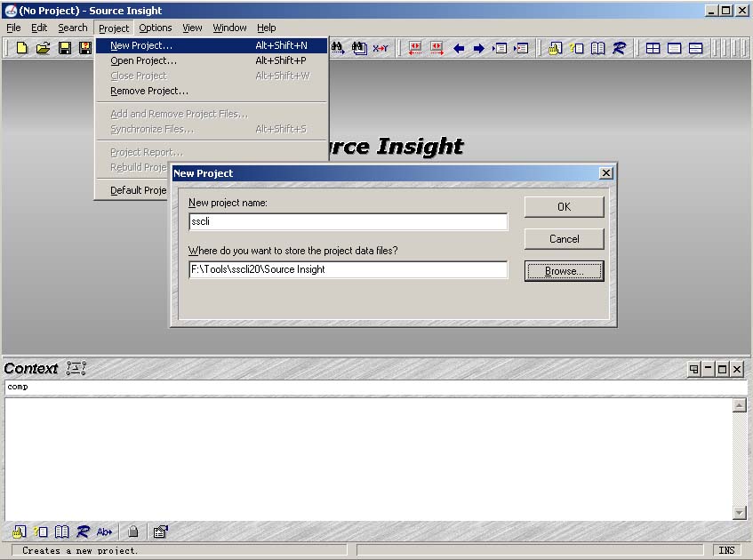753x560 pixels.
Task: Toggle the padlock Lock Context window icon
Action: [x=133, y=532]
